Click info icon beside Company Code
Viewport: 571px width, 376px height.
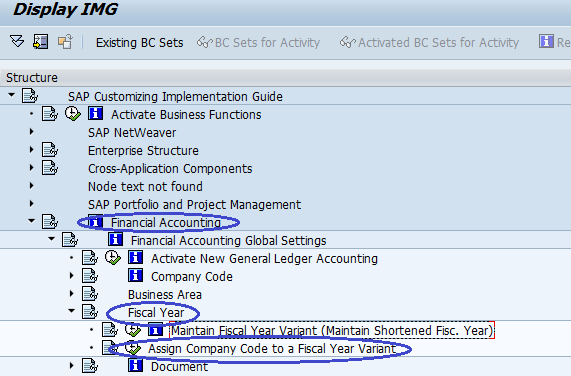click(x=135, y=276)
